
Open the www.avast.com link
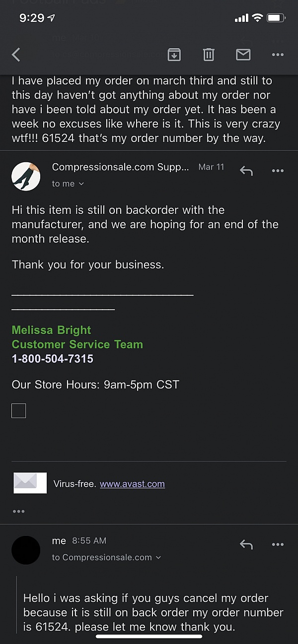tap(132, 484)
